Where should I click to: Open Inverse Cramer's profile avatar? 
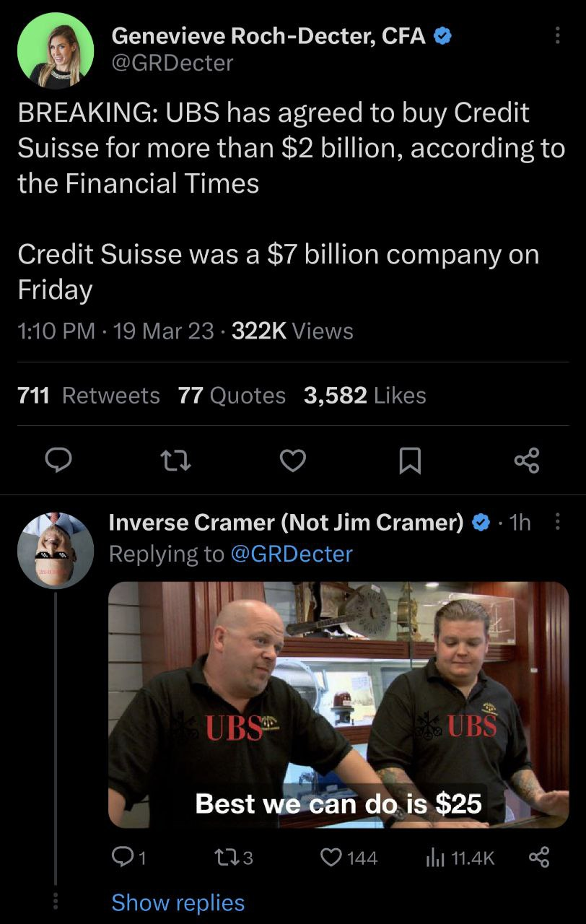coord(55,551)
